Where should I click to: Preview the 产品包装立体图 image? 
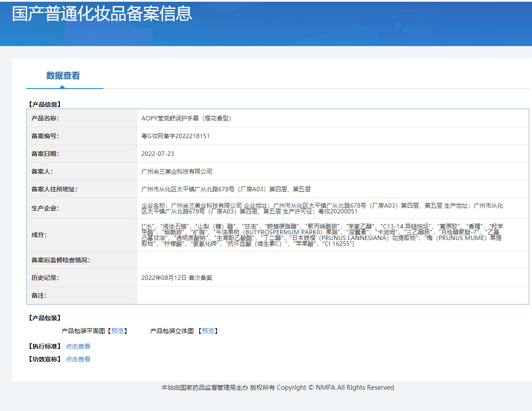point(208,331)
